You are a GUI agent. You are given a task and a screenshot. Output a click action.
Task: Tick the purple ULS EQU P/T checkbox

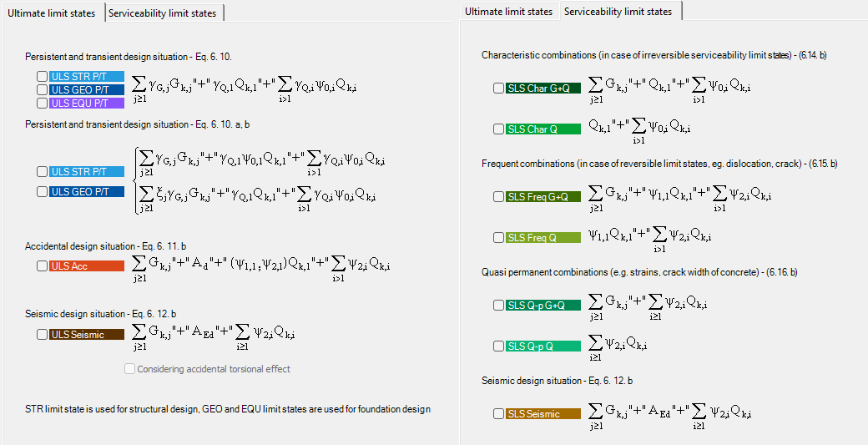point(42,103)
